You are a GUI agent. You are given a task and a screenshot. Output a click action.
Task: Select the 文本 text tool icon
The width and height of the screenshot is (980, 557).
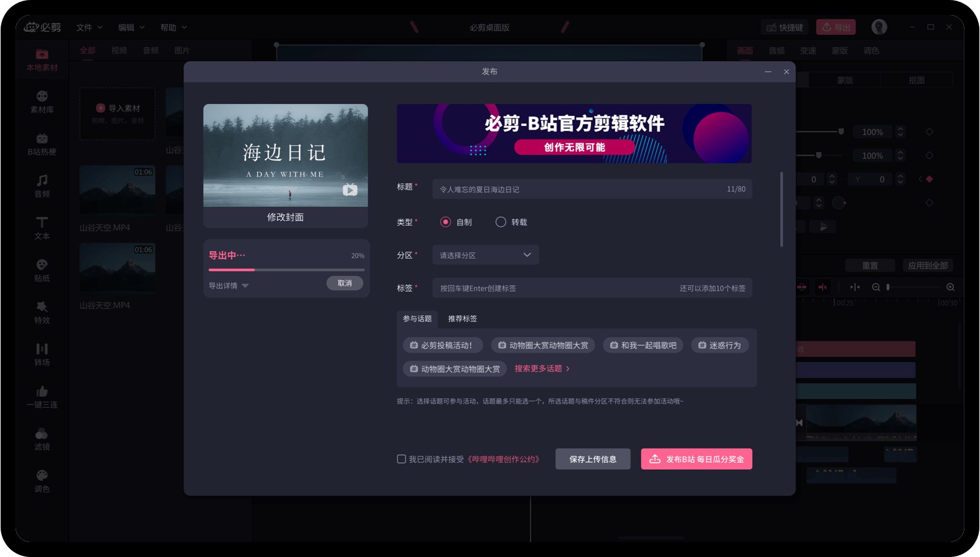42,222
